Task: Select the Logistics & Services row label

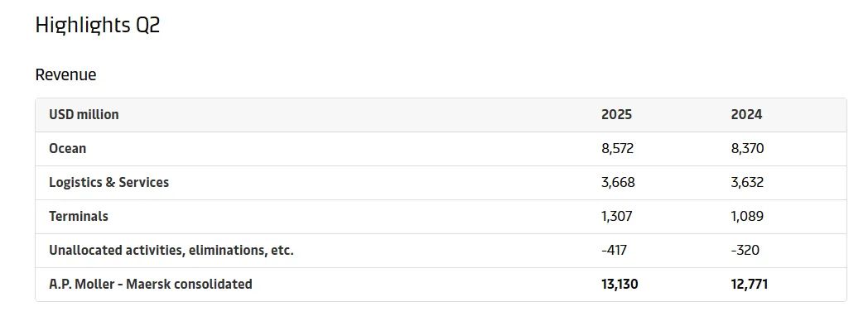Action: click(109, 182)
